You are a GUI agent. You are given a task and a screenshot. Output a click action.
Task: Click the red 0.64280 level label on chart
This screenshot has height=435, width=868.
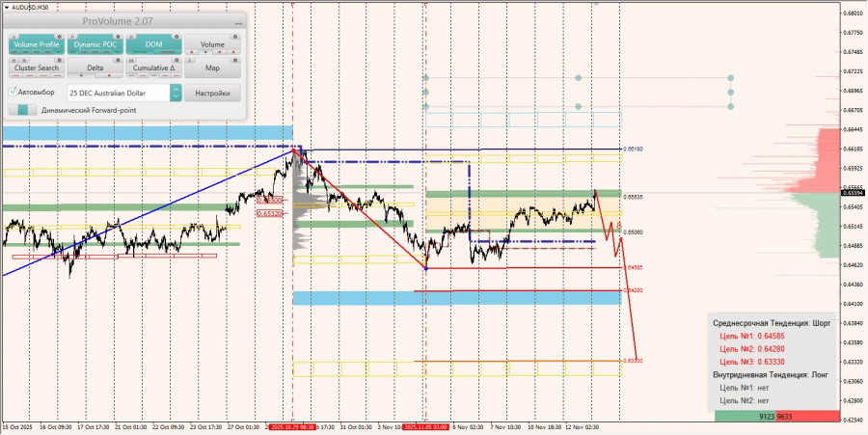(634, 290)
